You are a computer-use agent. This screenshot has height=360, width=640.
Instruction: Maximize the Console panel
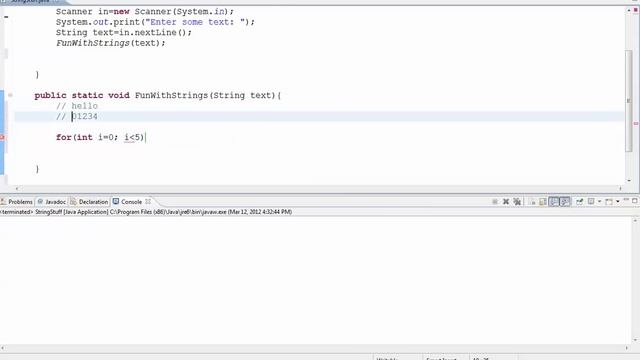point(635,201)
